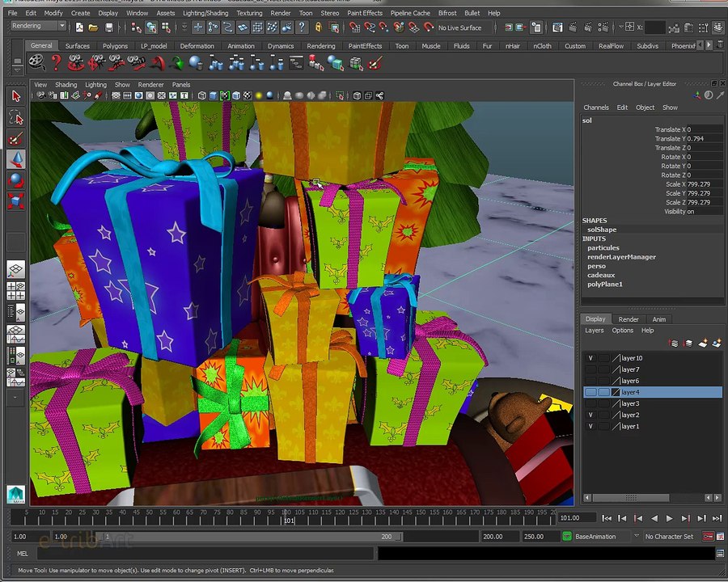Expand the left toolbox arrow below layouts
Viewport: 728px width, 582px height.
click(16, 399)
